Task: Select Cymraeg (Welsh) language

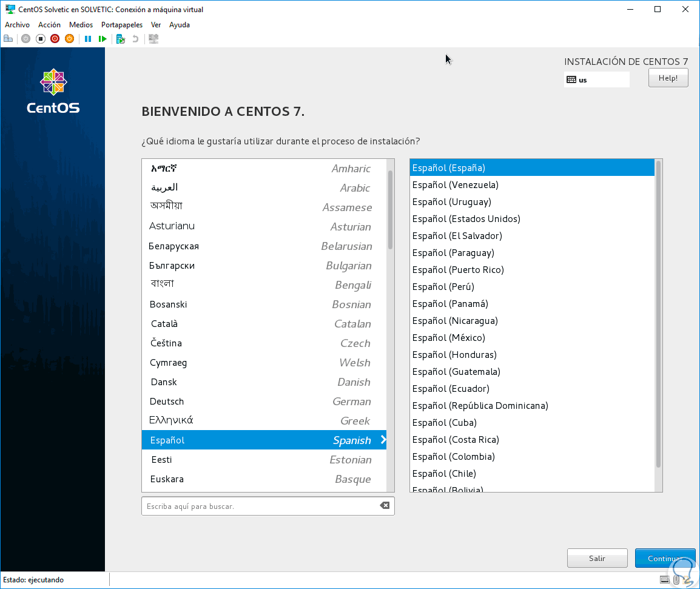Action: (264, 363)
